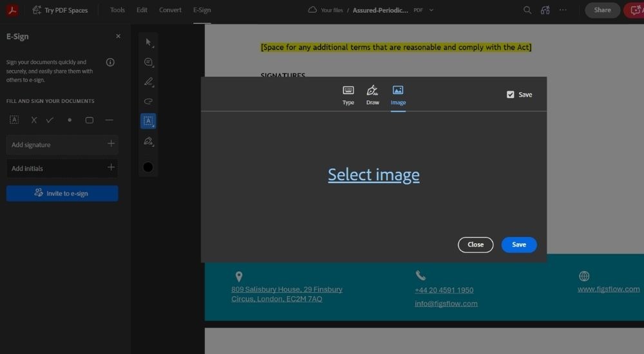644x354 pixels.
Task: Click plus icon next to Add initials
Action: [111, 167]
